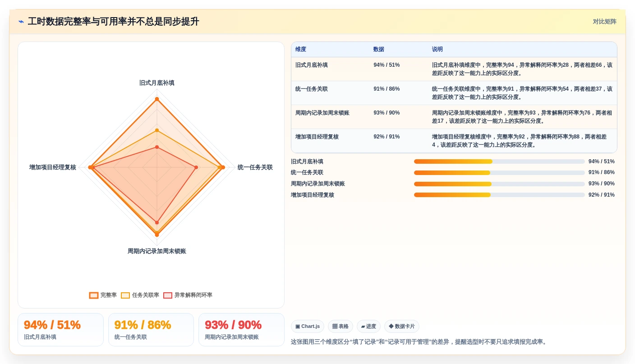Screen dimensions: 635x364
Task: Click the 增加项目经理复核 progress bar
Action: tap(499, 195)
